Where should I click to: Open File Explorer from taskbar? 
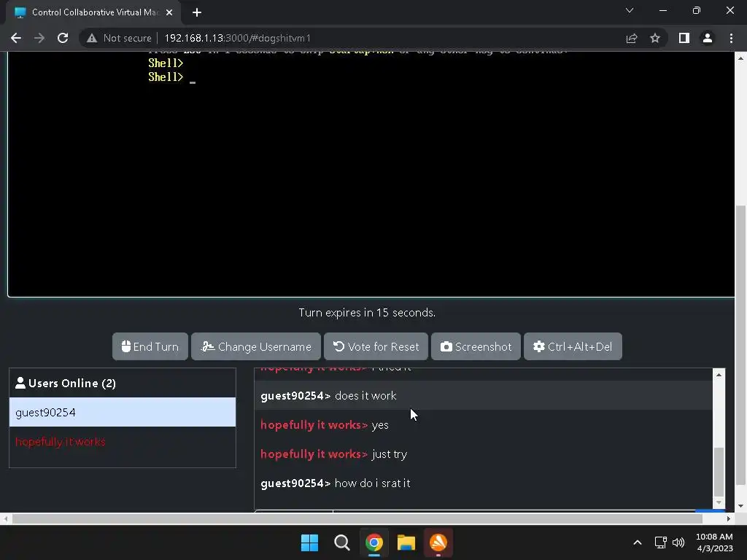(x=406, y=542)
